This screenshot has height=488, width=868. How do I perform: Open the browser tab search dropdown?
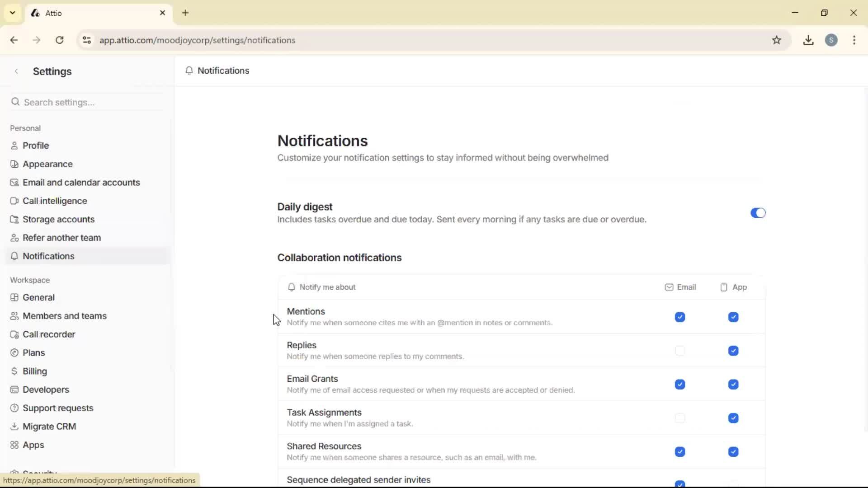(x=12, y=13)
